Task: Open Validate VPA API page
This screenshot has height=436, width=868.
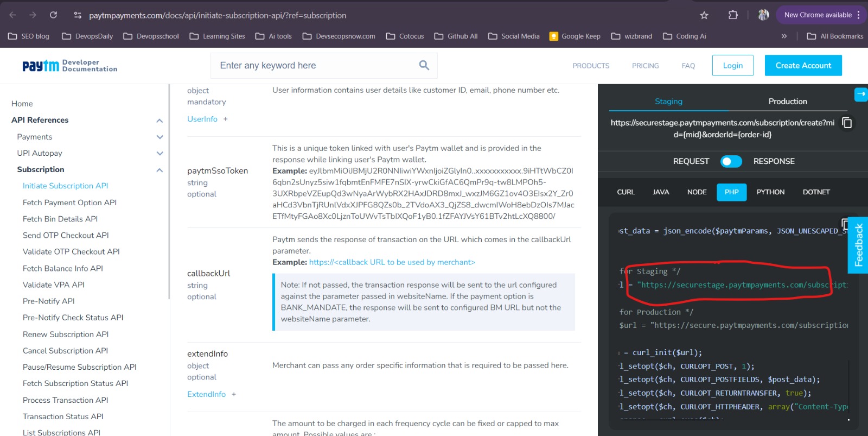Action: pos(54,285)
